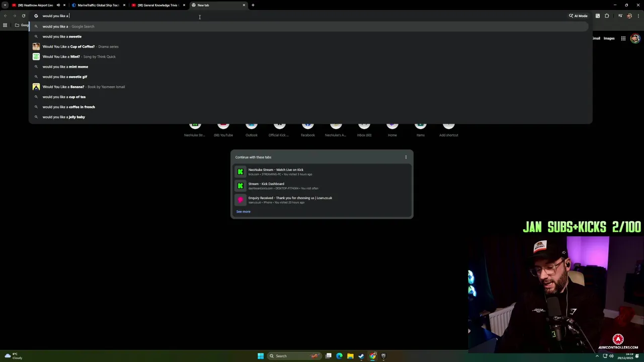Switch to MarineTraffic Global Ship Tracking tab

pos(98,5)
